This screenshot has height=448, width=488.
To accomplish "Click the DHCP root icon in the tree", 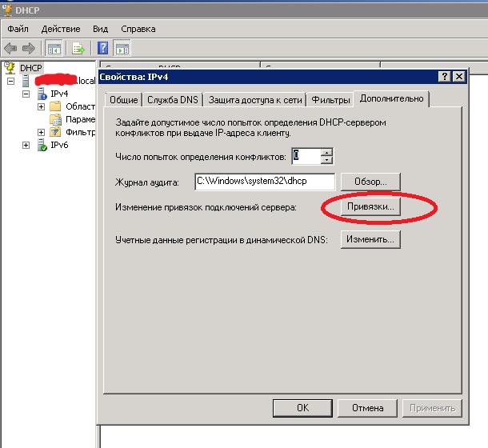I will pyautogui.click(x=10, y=67).
